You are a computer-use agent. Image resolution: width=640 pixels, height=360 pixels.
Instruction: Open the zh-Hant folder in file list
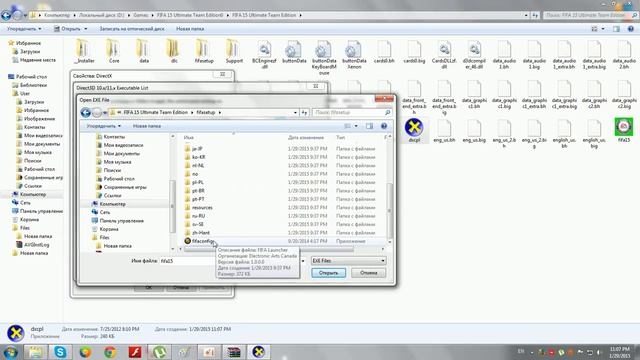coord(201,233)
